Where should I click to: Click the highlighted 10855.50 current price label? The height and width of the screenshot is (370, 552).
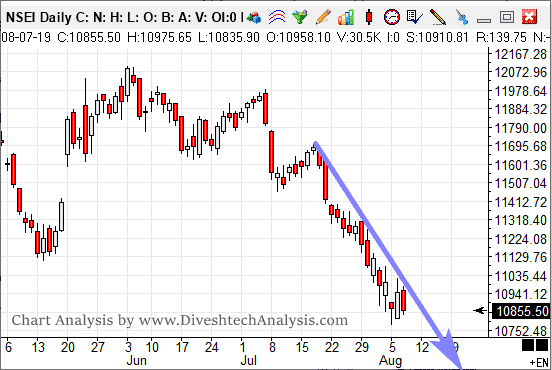coord(520,312)
